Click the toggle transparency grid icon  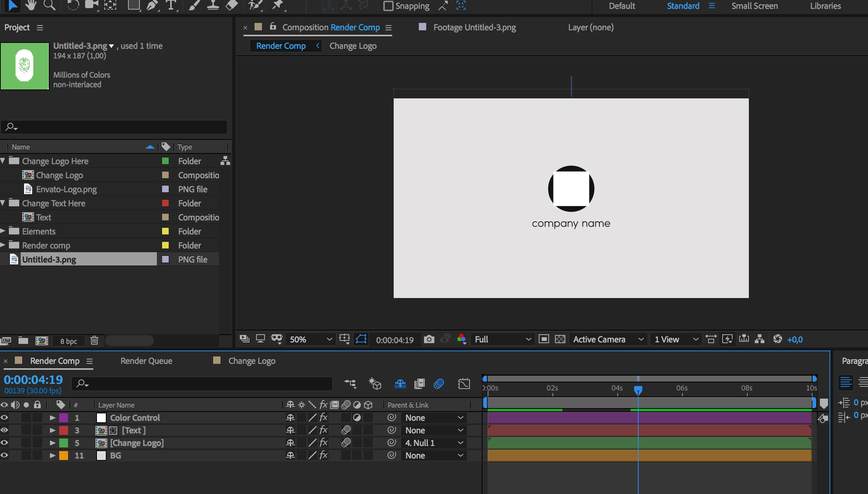click(560, 339)
